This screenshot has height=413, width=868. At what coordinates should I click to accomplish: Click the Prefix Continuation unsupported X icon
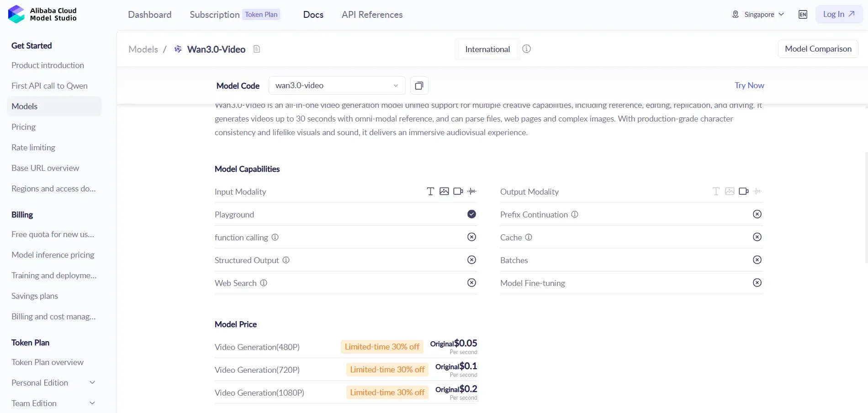[x=757, y=214]
